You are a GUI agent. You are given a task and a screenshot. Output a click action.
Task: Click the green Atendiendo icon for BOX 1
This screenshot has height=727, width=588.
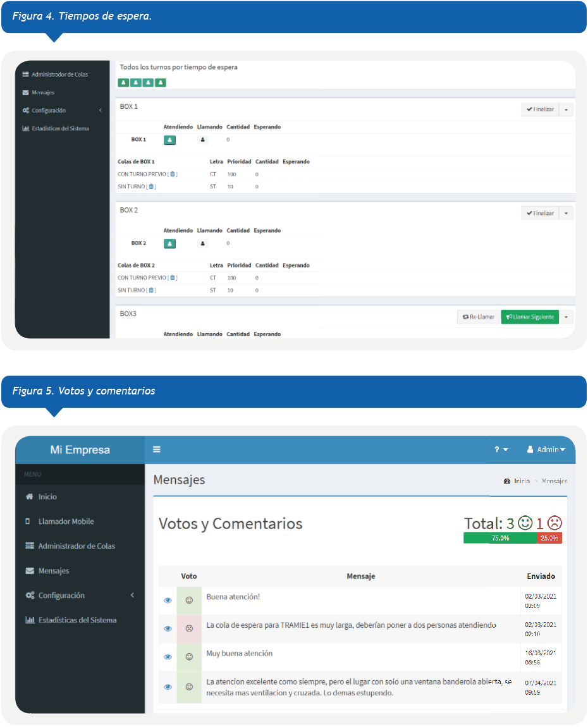point(169,140)
